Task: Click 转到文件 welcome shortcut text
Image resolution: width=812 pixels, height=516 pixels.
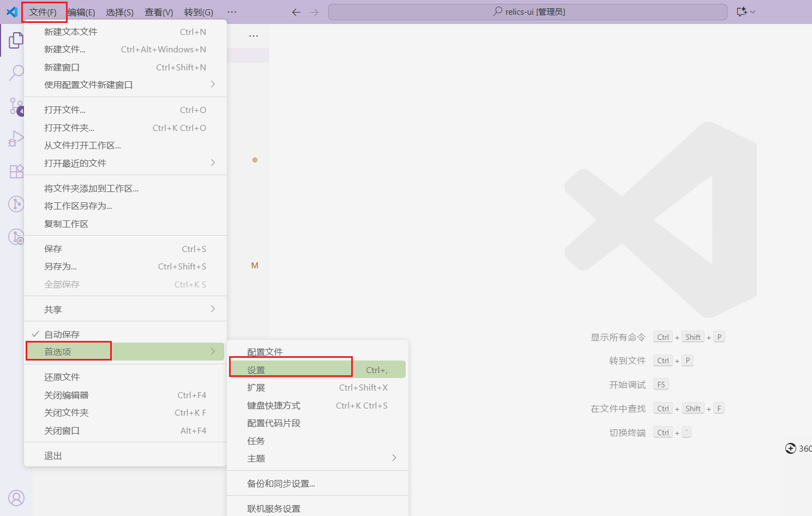Action: pos(627,361)
